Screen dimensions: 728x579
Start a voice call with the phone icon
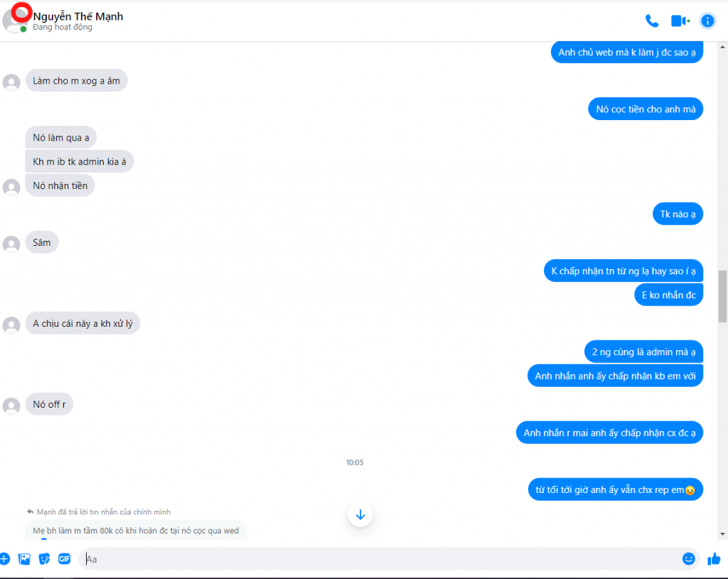click(652, 21)
